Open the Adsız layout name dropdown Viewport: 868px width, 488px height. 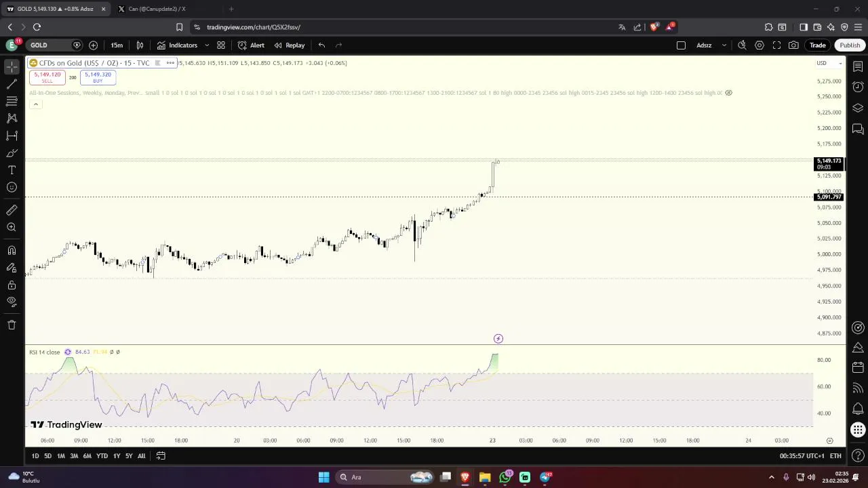click(x=710, y=45)
